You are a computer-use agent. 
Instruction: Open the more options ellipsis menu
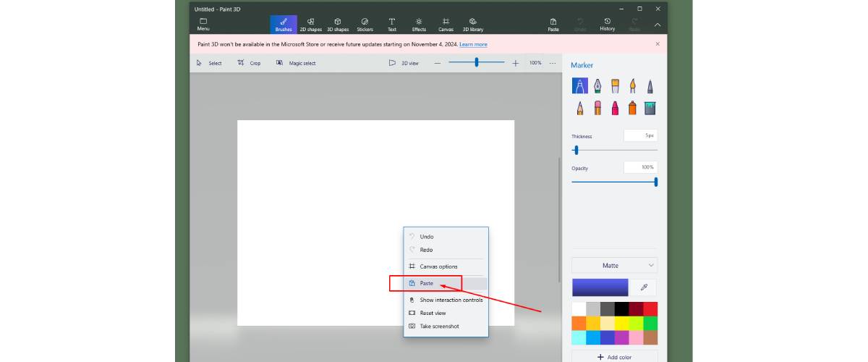553,63
